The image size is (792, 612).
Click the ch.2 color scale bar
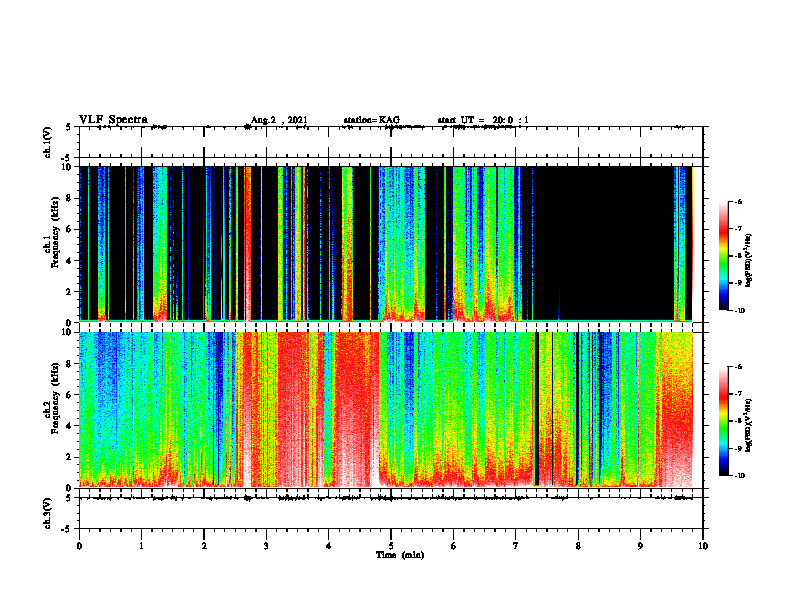click(723, 421)
